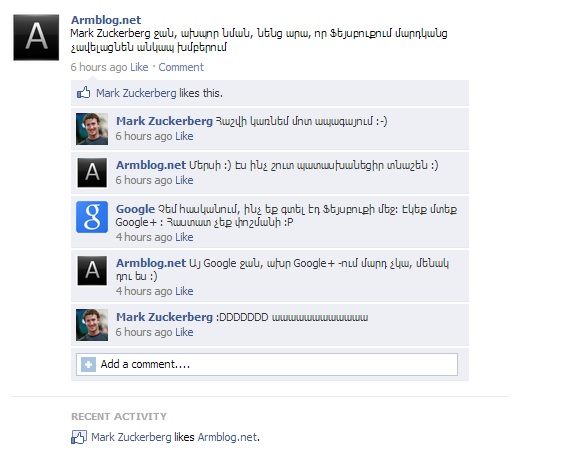
Task: Like Mark Zuckerberg's first comment
Action: pos(184,136)
